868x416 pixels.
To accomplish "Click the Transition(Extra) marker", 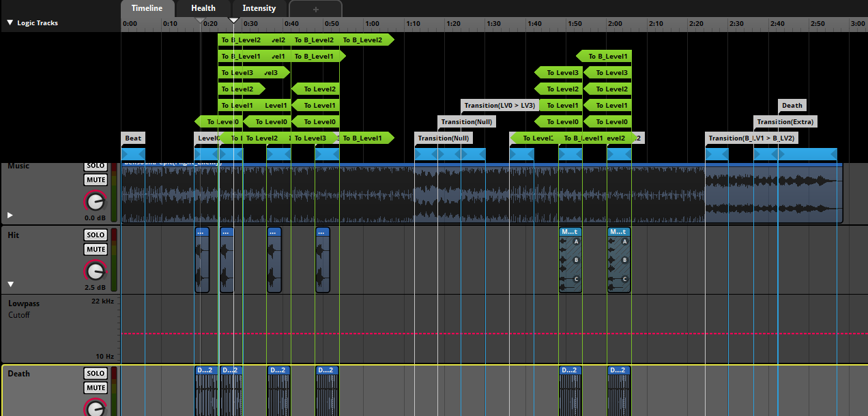I will (x=785, y=122).
